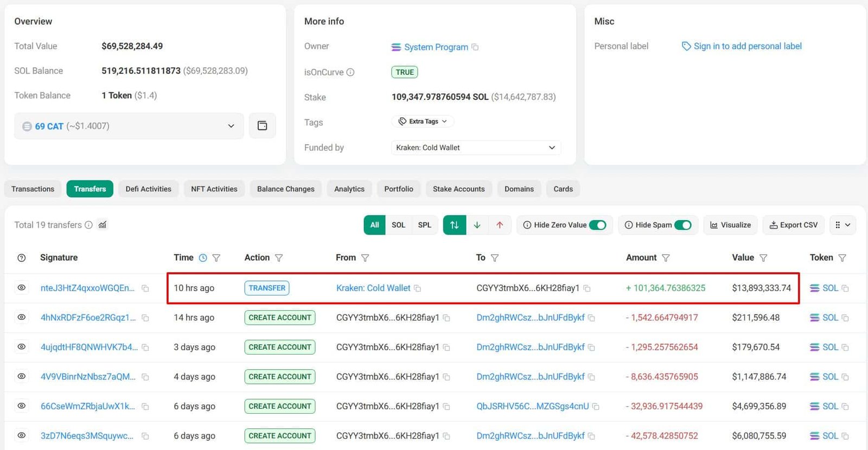Click the in/out both-directions arrows filter
This screenshot has width=868, height=450.
point(455,225)
